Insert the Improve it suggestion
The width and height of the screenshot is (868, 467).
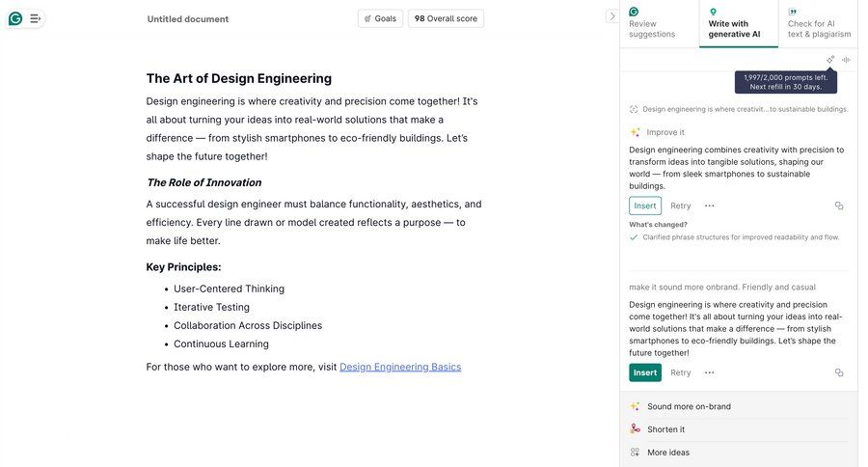pos(645,206)
